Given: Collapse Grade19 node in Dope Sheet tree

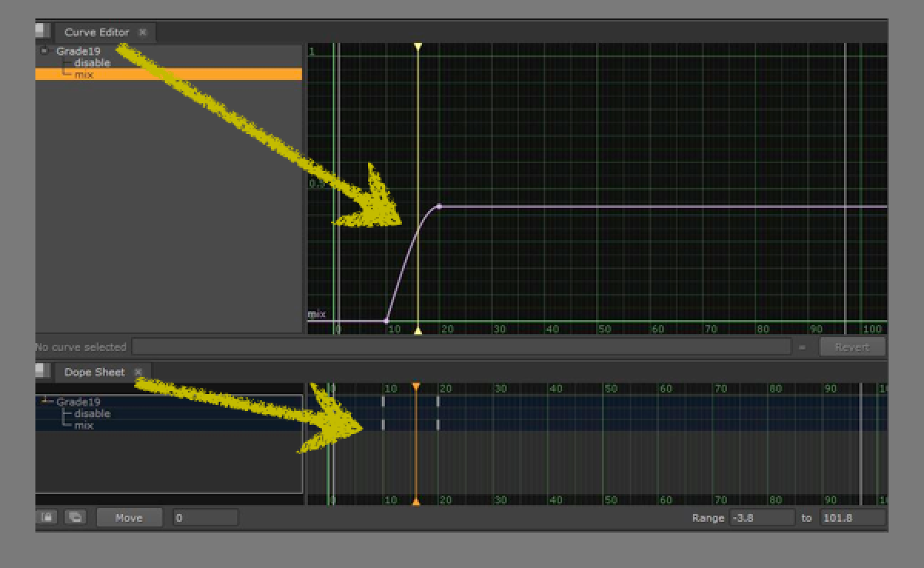Looking at the screenshot, I should tap(48, 401).
